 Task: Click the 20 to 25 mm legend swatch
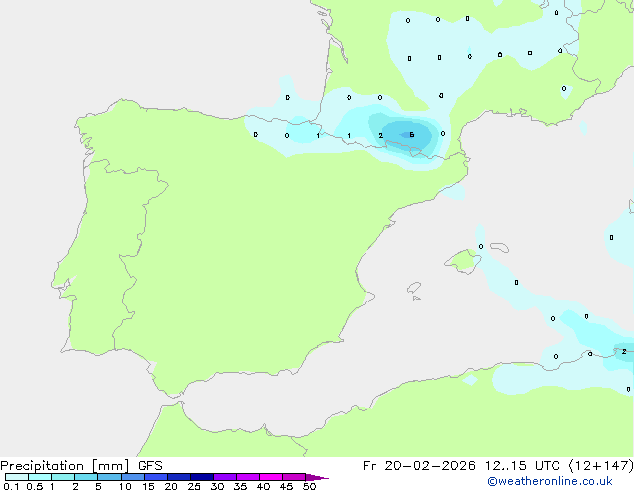[x=179, y=477]
